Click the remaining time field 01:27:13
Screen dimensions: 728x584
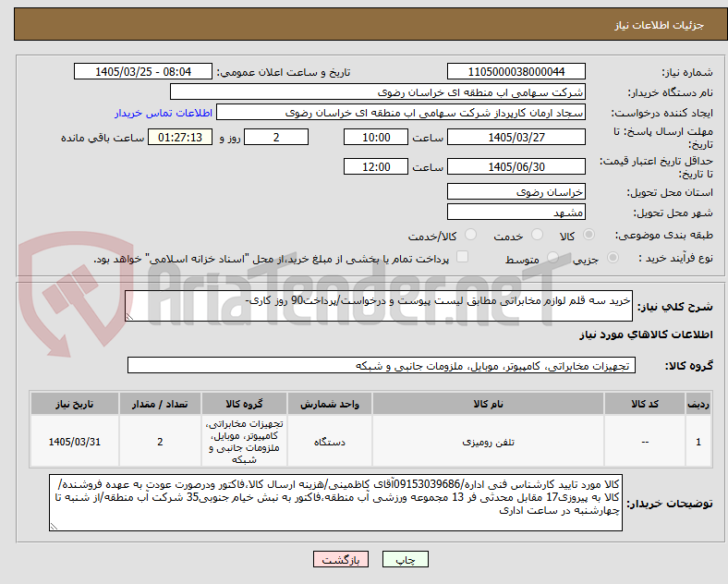(x=180, y=137)
